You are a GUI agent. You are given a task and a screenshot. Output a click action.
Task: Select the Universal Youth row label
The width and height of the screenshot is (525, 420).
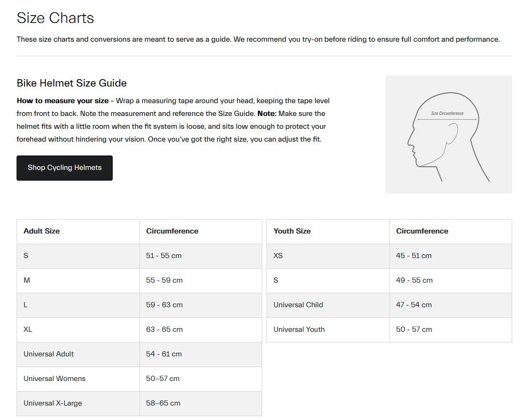pyautogui.click(x=299, y=330)
